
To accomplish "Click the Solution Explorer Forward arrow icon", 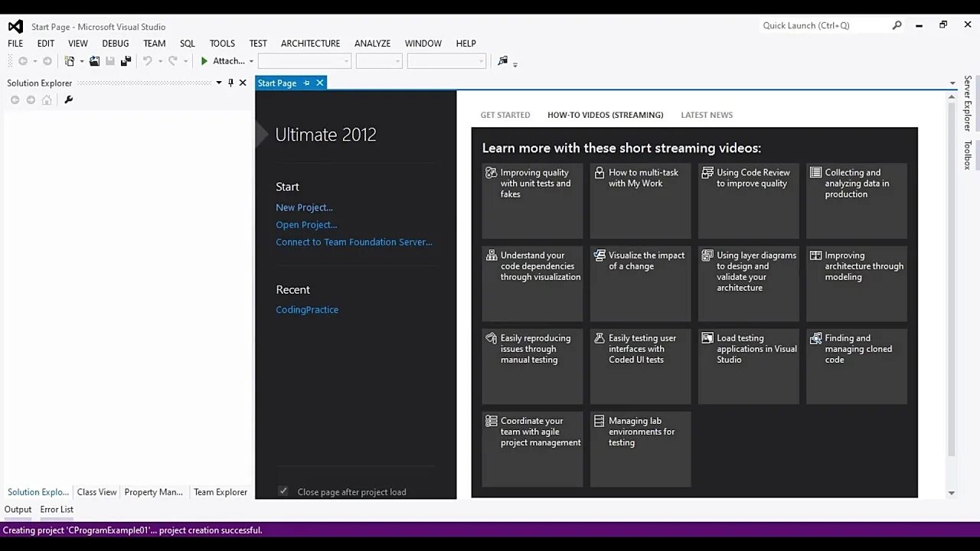I will click(31, 99).
